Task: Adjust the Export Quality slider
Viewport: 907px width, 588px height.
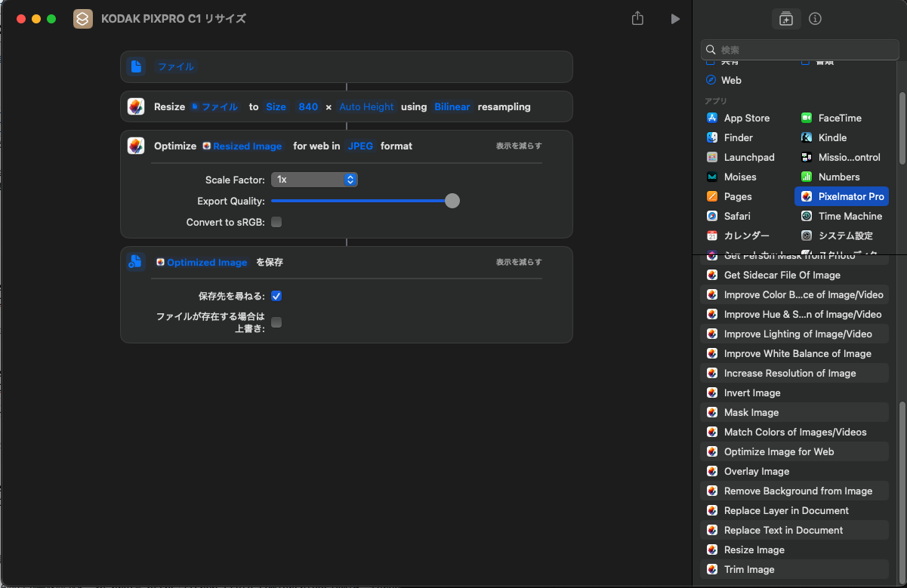Action: [x=452, y=201]
